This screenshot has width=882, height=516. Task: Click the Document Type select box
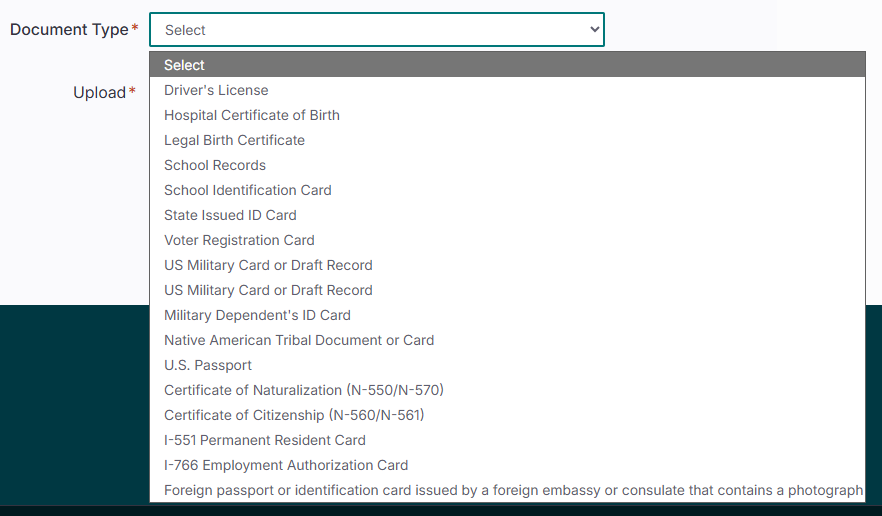point(376,30)
